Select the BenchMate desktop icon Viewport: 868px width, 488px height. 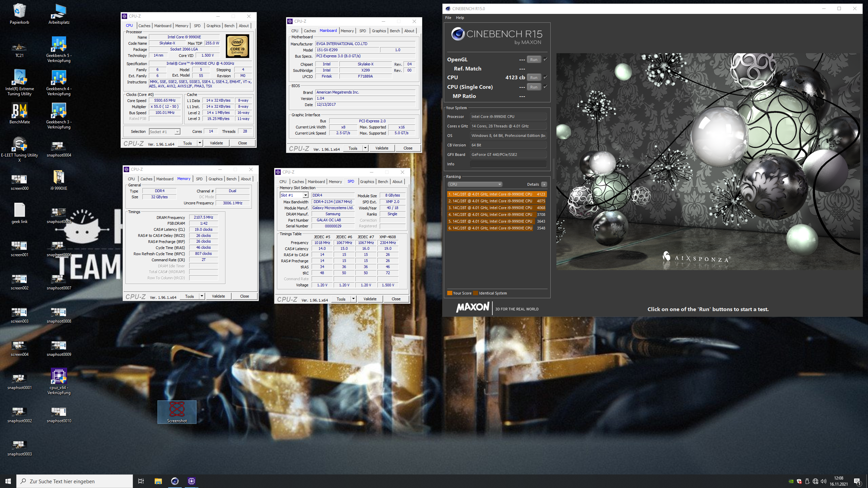(x=19, y=114)
